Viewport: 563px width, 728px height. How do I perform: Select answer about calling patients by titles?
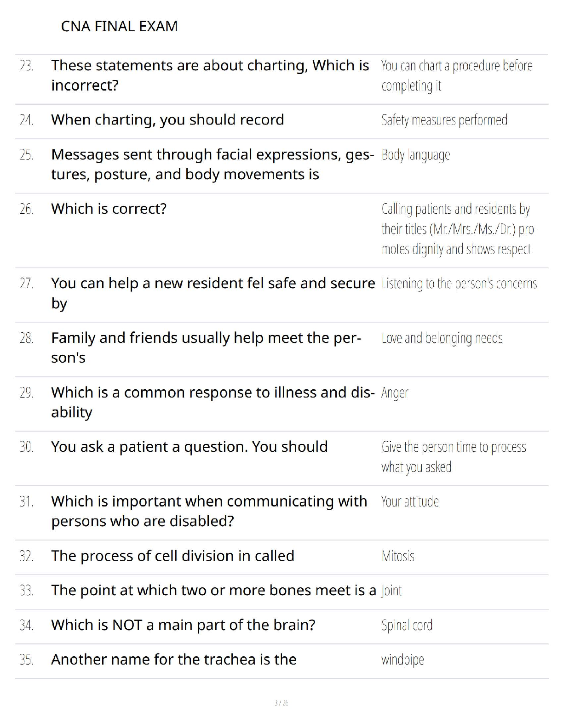click(459, 229)
